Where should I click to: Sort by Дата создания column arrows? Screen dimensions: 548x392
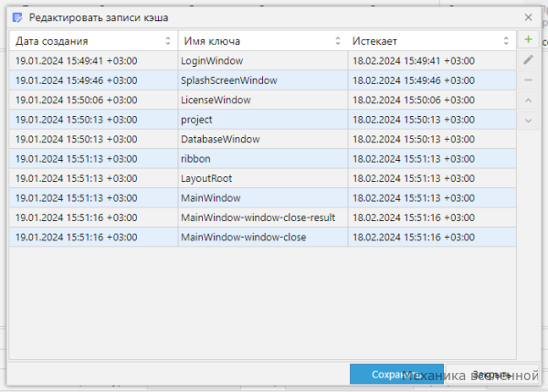click(x=168, y=41)
